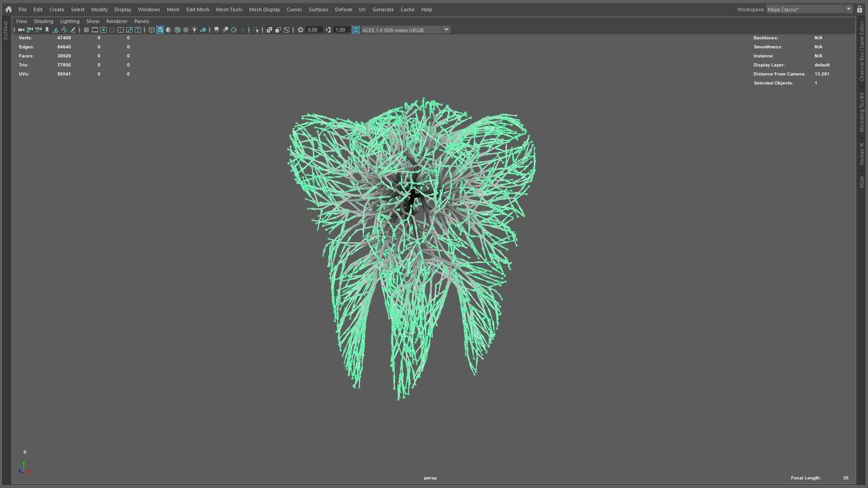Open the Help menu
The width and height of the screenshot is (868, 488).
coord(426,9)
